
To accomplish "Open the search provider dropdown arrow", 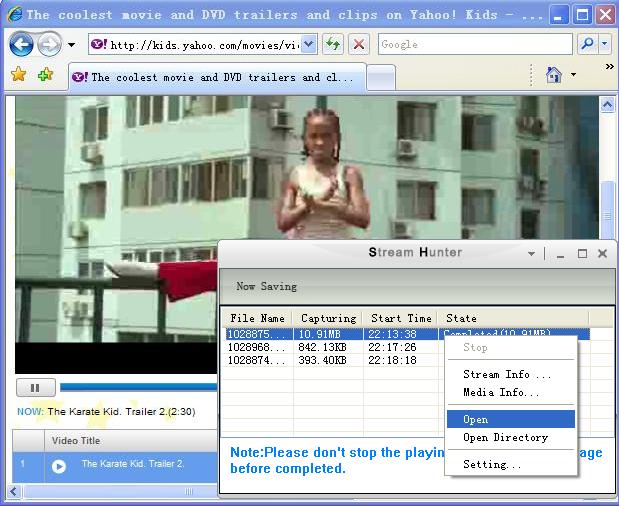I will pyautogui.click(x=604, y=44).
